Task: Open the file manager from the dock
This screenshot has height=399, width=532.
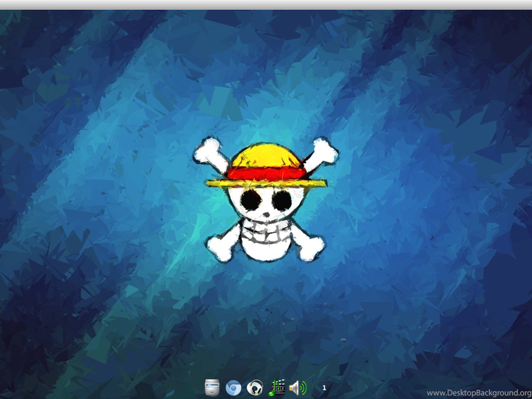Action: [212, 388]
